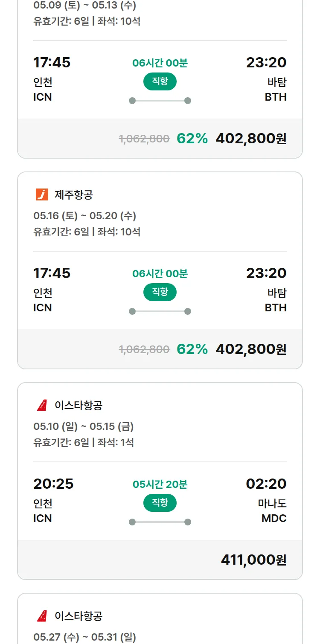The image size is (320, 644).
Task: Click the Jeju Air orange logo icon
Action: (x=42, y=194)
